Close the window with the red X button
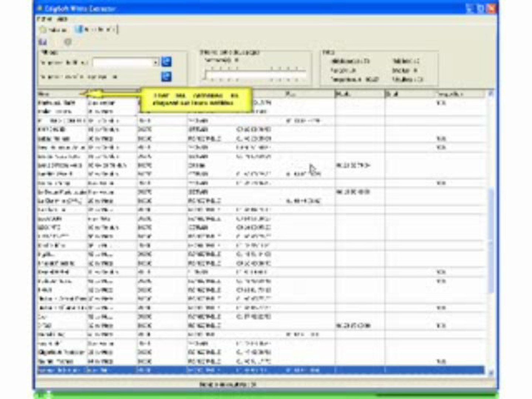532x399 pixels. pyautogui.click(x=492, y=8)
